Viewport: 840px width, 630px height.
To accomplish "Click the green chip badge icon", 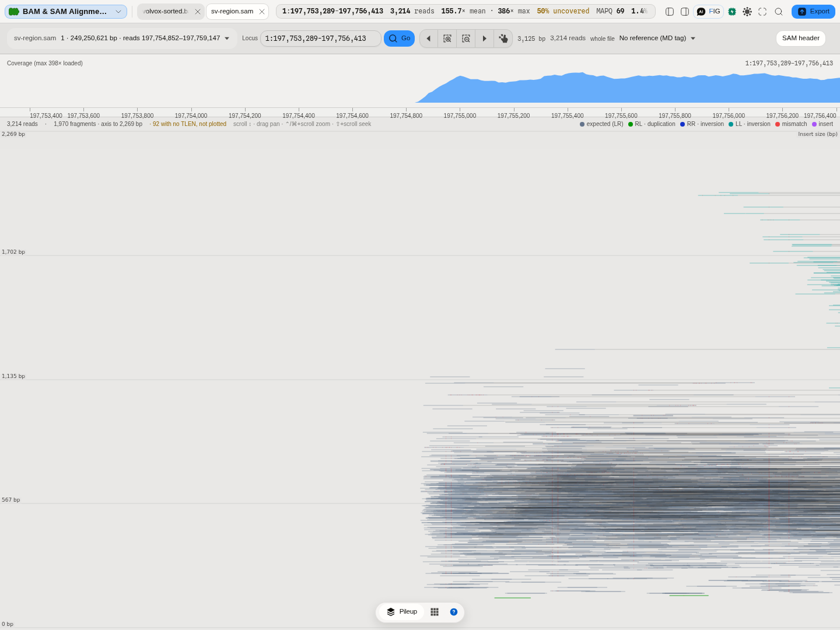I will click(x=732, y=12).
